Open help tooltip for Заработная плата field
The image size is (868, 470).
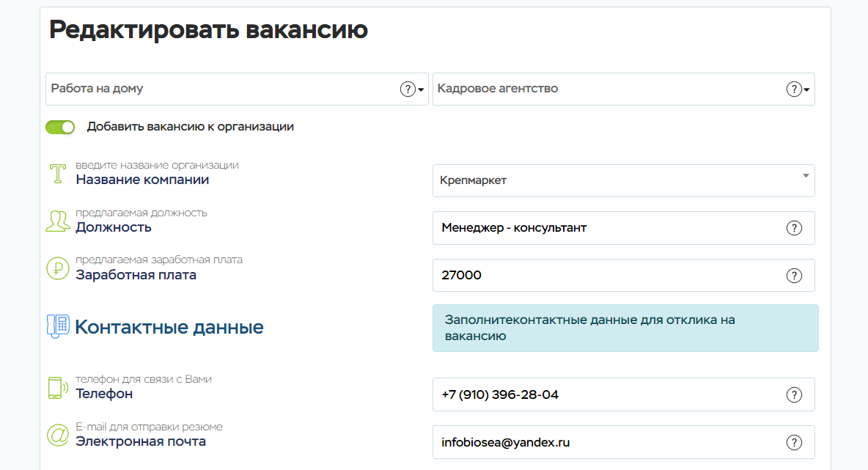coord(794,276)
